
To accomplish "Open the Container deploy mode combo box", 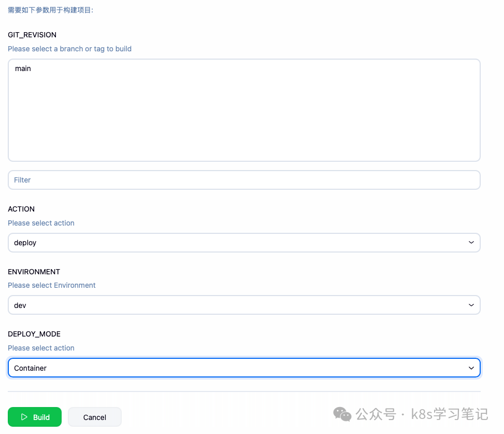I will pos(243,368).
